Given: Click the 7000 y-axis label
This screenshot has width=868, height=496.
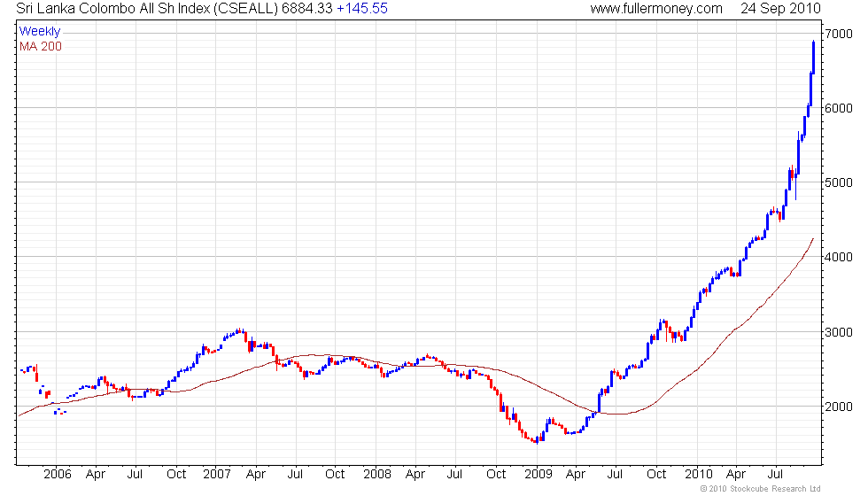Looking at the screenshot, I should [x=839, y=34].
